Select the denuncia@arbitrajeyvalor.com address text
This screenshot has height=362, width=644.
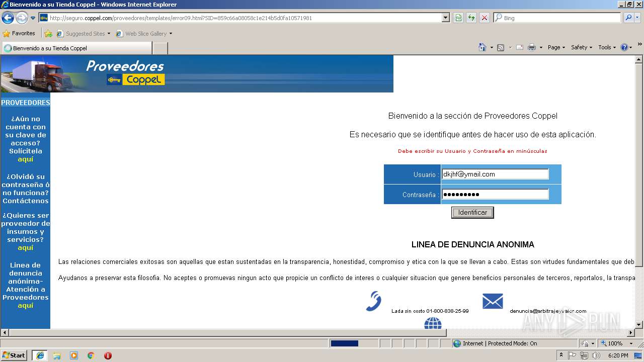[x=548, y=311]
